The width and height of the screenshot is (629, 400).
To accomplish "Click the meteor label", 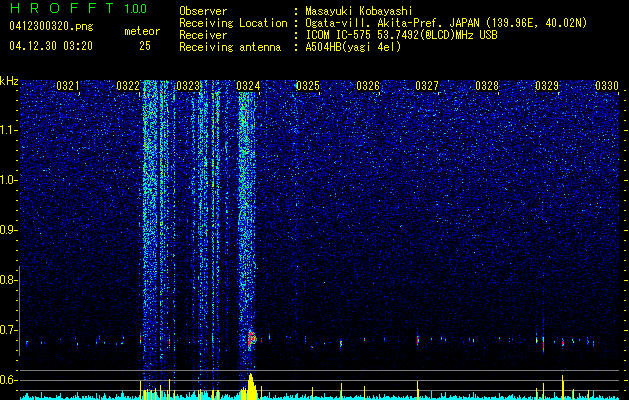I will pos(142,31).
